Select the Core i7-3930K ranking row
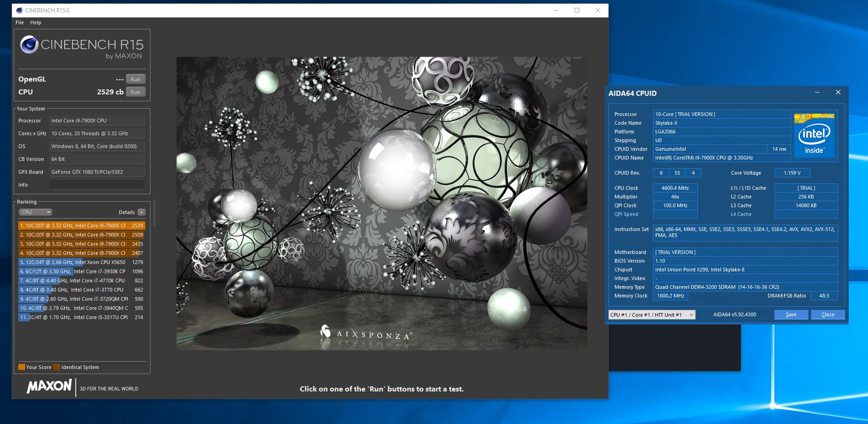The height and width of the screenshot is (424, 868). [x=82, y=271]
